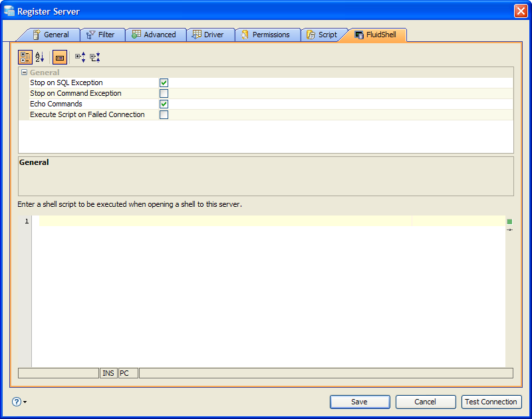The height and width of the screenshot is (419, 532).
Task: Disable Echo Commands checkbox
Action: click(x=164, y=104)
